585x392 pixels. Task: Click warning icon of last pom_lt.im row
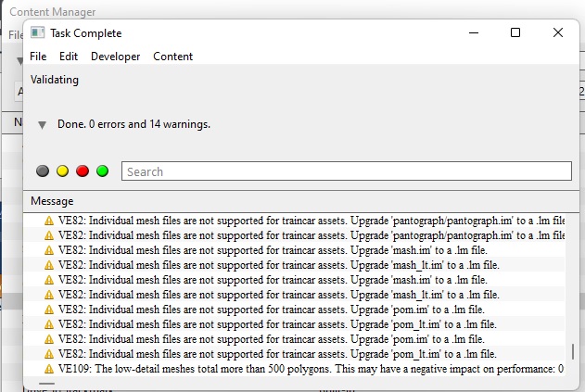(49, 354)
